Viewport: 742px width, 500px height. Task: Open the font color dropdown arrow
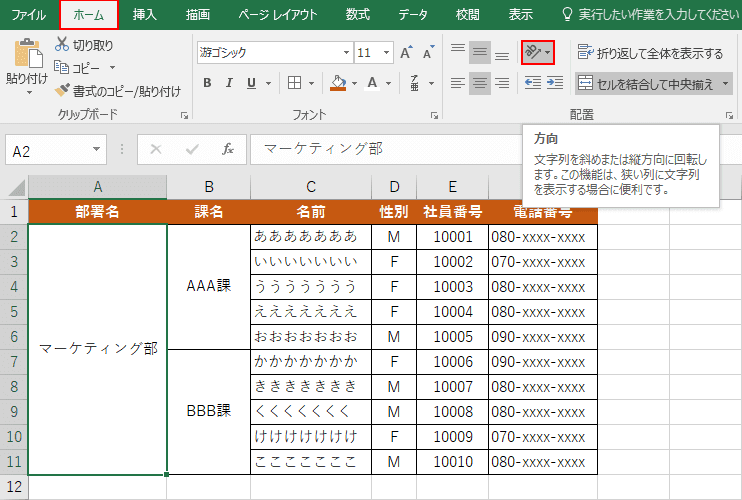coord(389,84)
